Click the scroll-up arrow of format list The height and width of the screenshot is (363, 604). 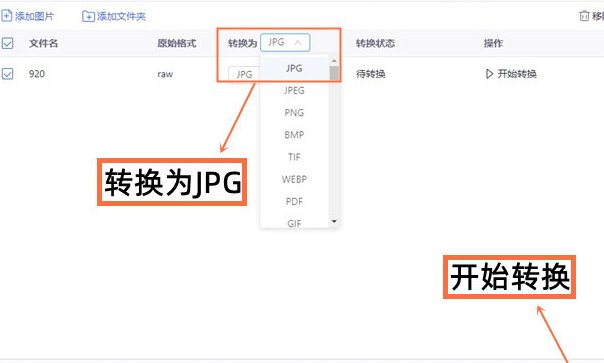point(334,61)
